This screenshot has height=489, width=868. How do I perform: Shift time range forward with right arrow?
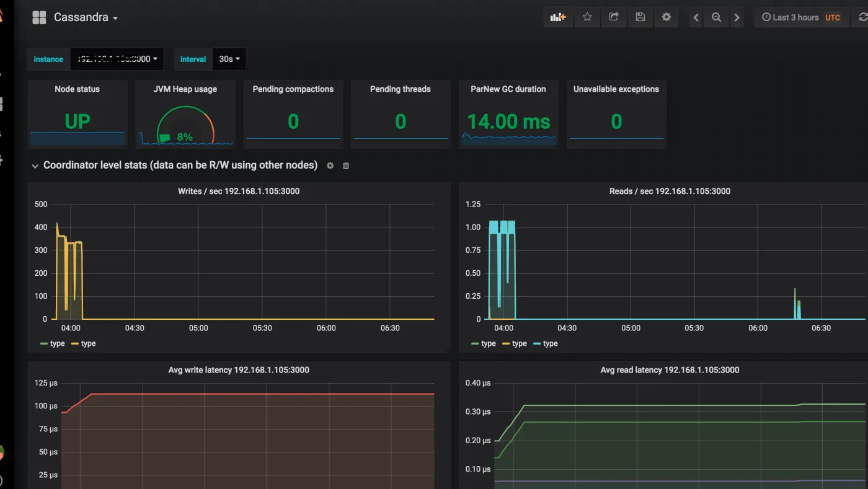pos(737,18)
